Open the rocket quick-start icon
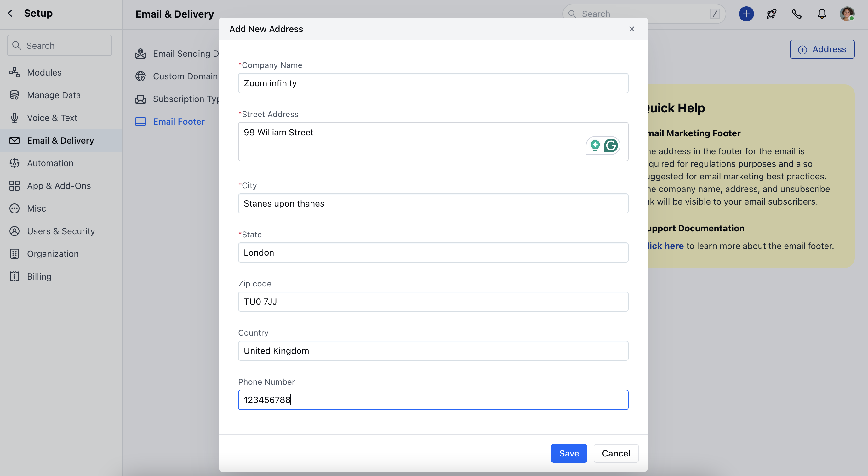868x476 pixels. point(771,14)
